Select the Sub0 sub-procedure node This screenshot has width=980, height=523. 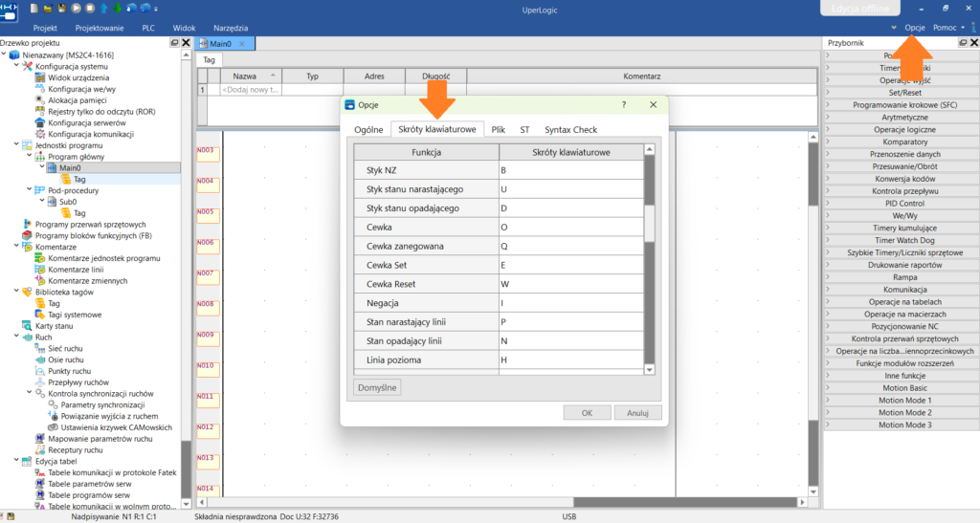(68, 202)
